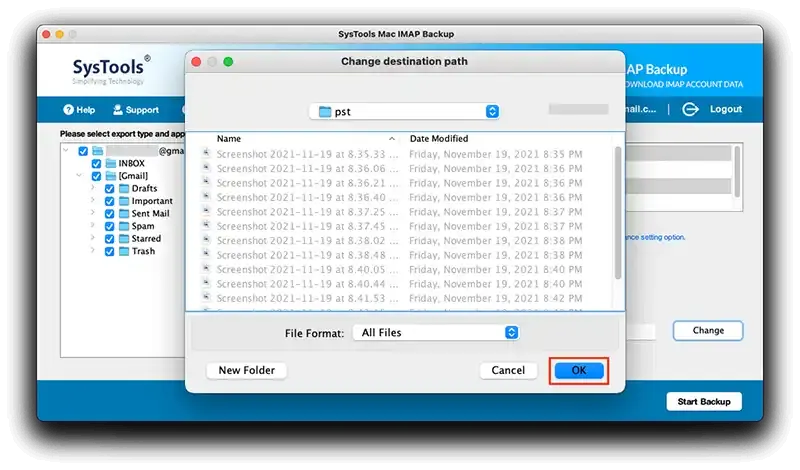
Task: Select Screenshot 2021-11-19 at 8.37.45 file
Action: 307,226
